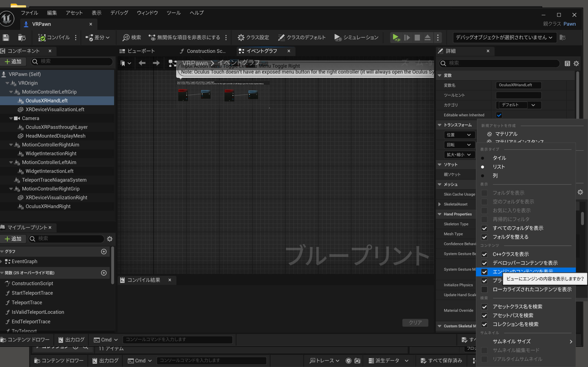Open Class Settings with the gear icon
Viewport: 588px width, 367px height.
[241, 38]
